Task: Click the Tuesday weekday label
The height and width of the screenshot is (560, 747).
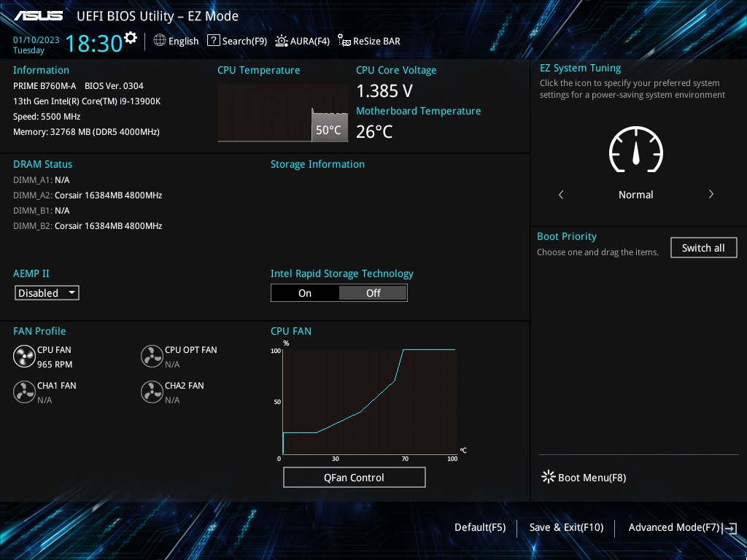Action: (28, 50)
